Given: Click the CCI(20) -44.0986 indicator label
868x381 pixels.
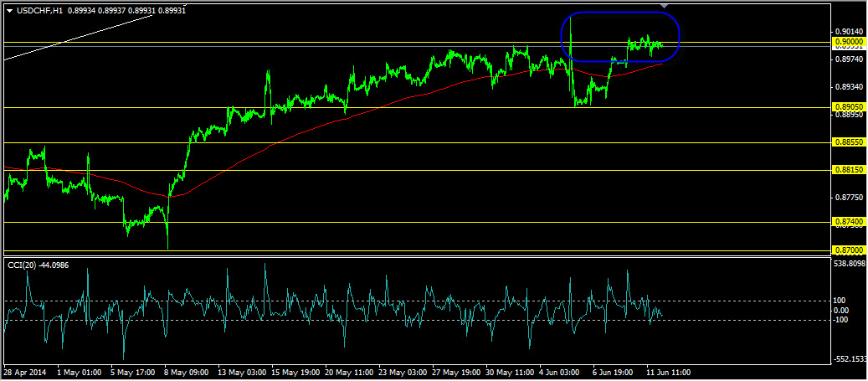Looking at the screenshot, I should click(39, 265).
